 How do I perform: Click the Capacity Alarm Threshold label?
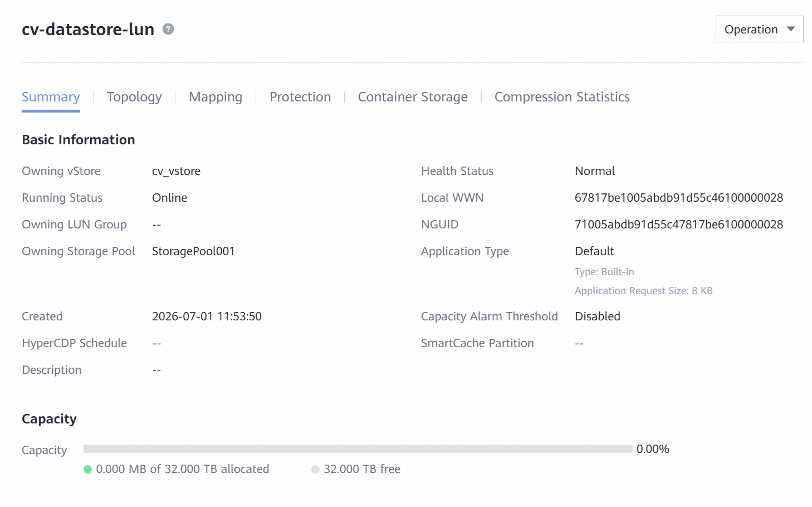489,316
